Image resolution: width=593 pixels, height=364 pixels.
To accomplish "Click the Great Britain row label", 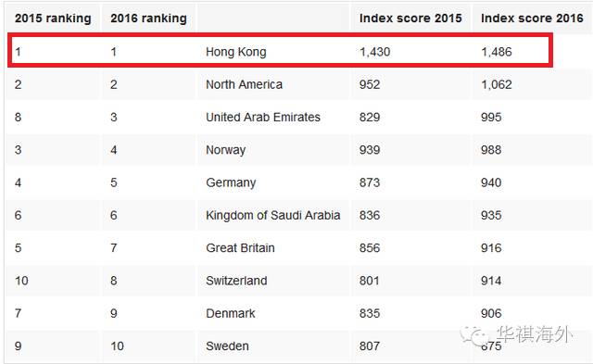I will click(240, 248).
